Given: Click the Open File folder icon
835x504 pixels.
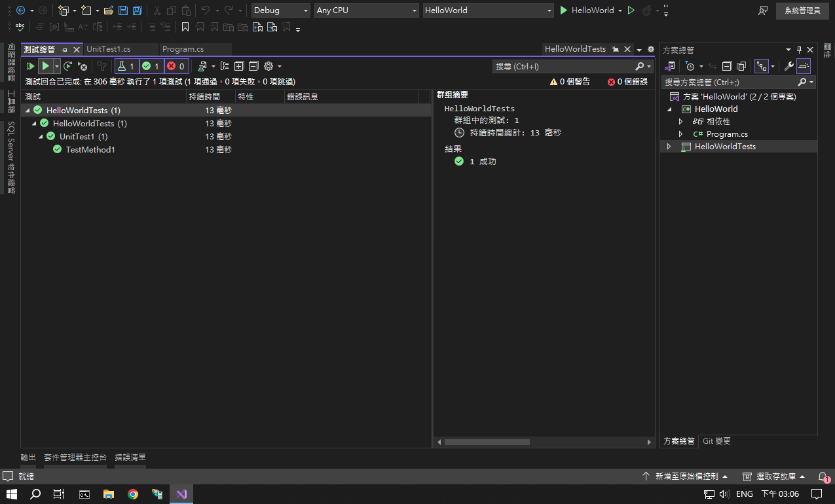Looking at the screenshot, I should pyautogui.click(x=109, y=10).
